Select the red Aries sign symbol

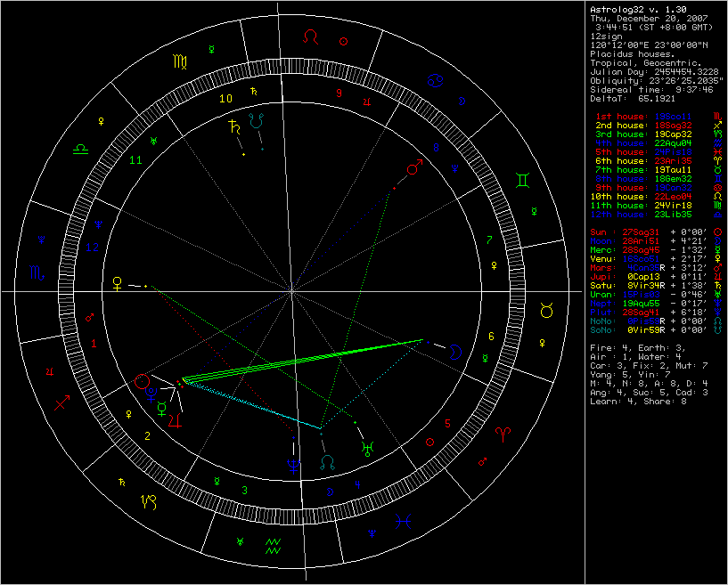click(x=503, y=435)
